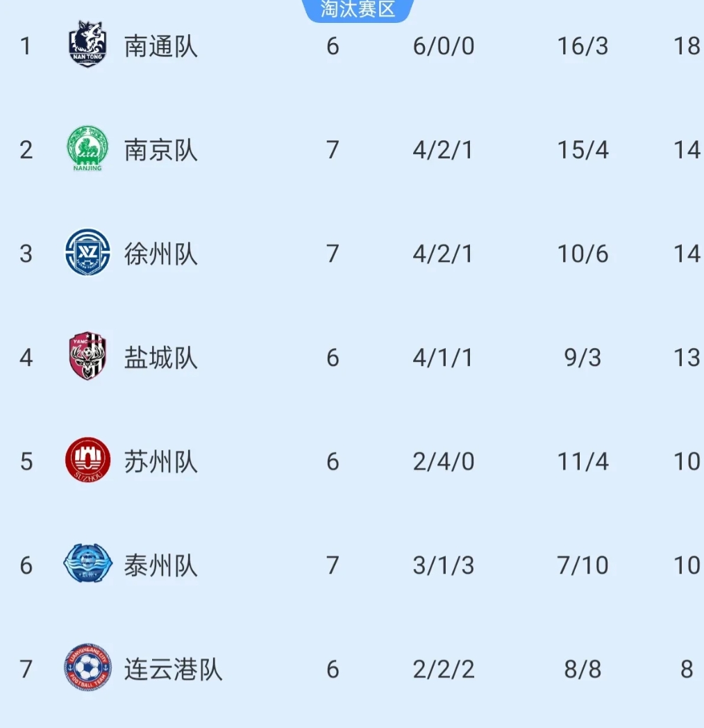
Task: Click the Nantong team wolf logo
Action: [87, 44]
